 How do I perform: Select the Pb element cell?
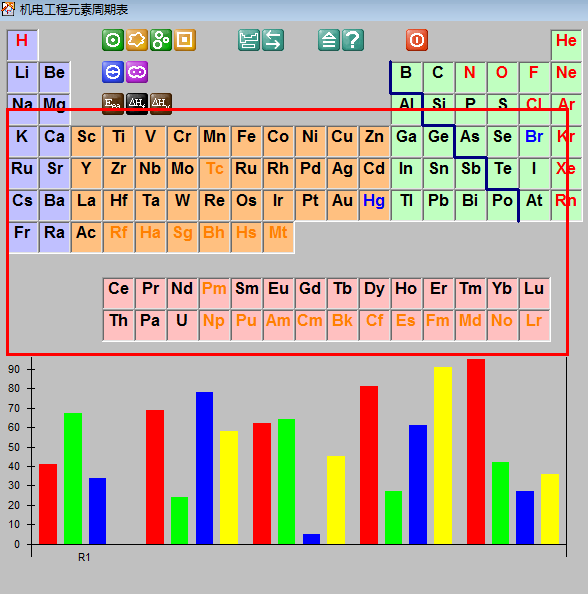pyautogui.click(x=438, y=205)
